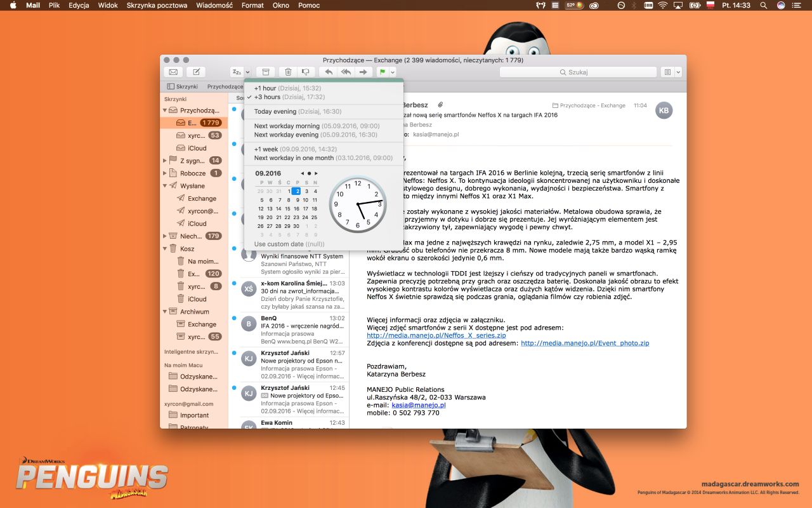Open Spotlight search in menu bar
The height and width of the screenshot is (508, 812).
tap(763, 5)
